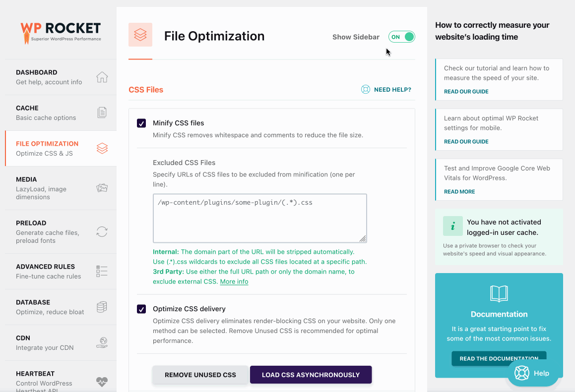
Task: Click the Heartbeat heart icon
Action: tap(102, 382)
